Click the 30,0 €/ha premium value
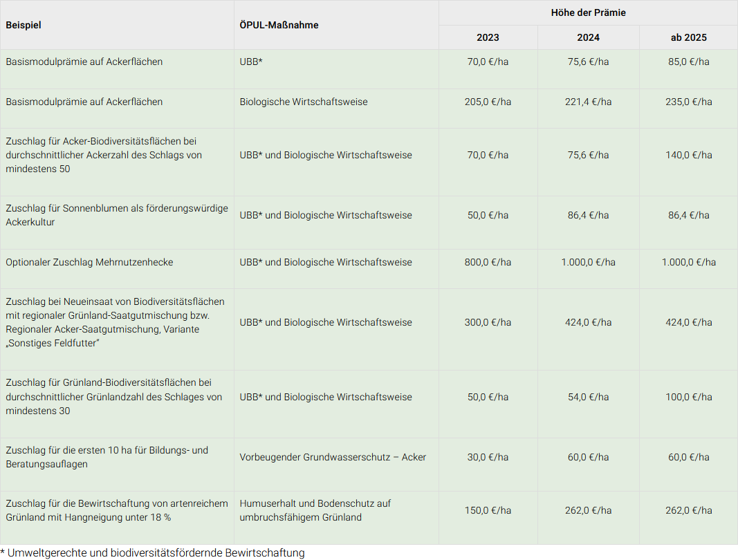The image size is (738, 560). (488, 457)
